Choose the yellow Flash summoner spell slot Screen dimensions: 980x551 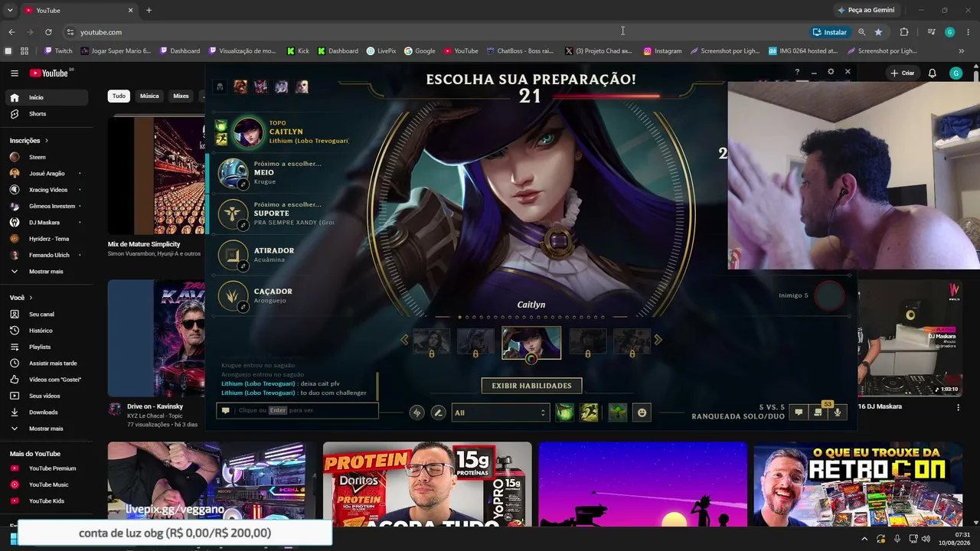point(589,412)
